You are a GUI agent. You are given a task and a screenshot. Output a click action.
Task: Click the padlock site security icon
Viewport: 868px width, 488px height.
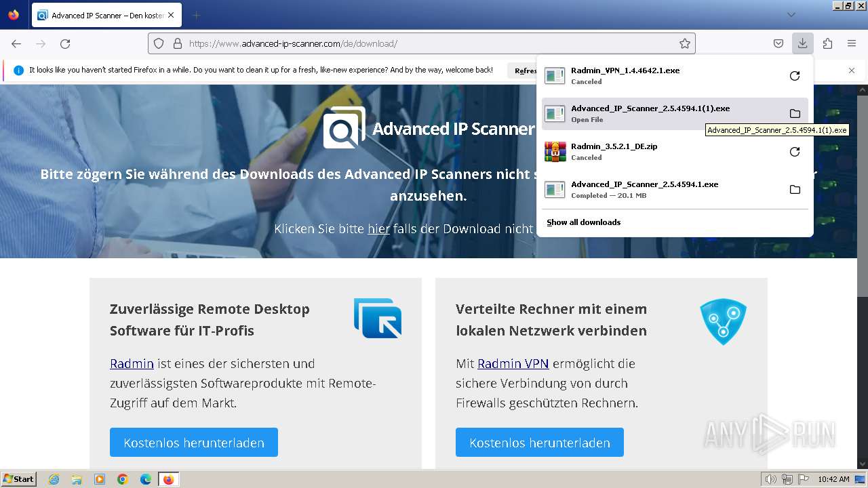(178, 43)
